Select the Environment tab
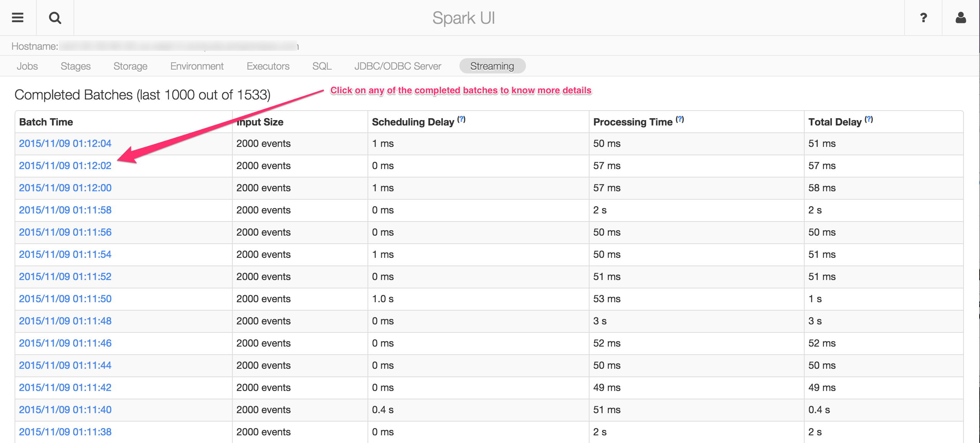The height and width of the screenshot is (443, 980). coord(197,66)
